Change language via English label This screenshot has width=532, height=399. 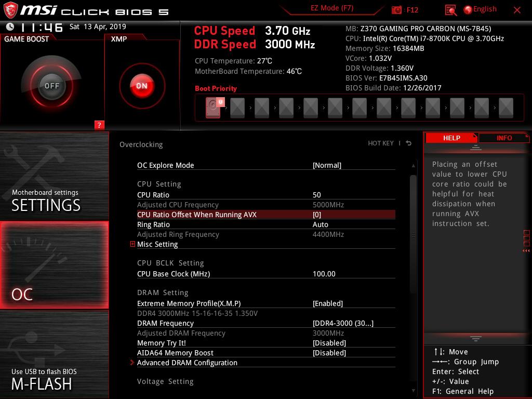tap(485, 9)
